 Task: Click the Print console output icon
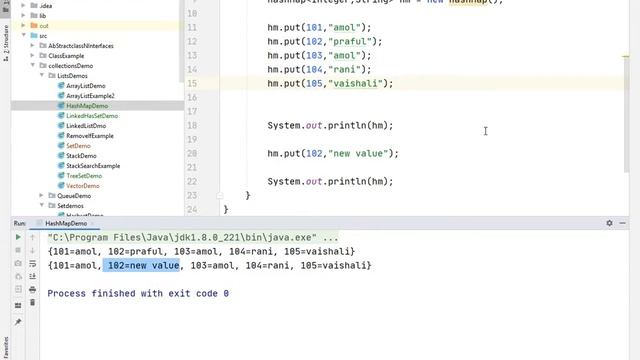click(x=33, y=289)
